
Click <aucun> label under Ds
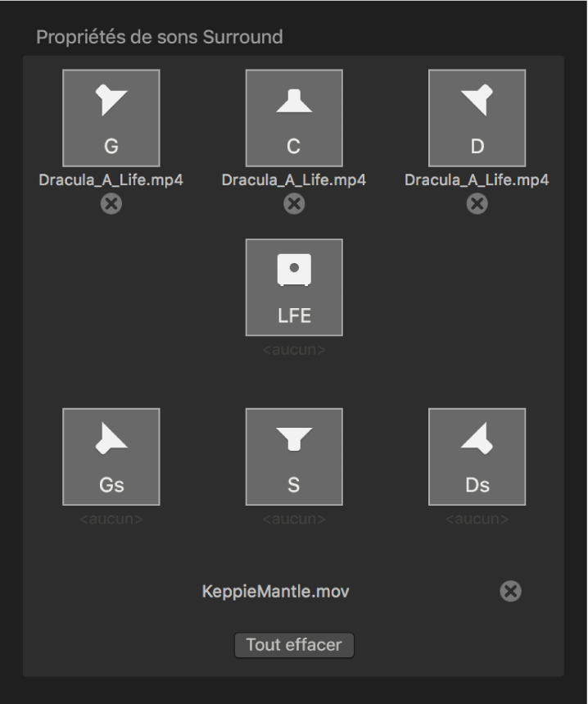pos(477,519)
